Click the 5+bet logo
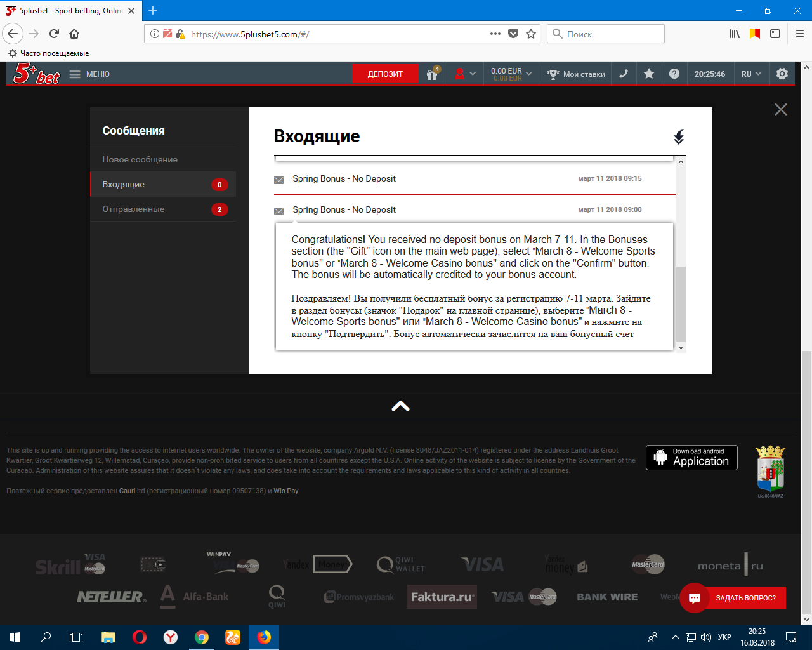The image size is (812, 650). [x=37, y=74]
